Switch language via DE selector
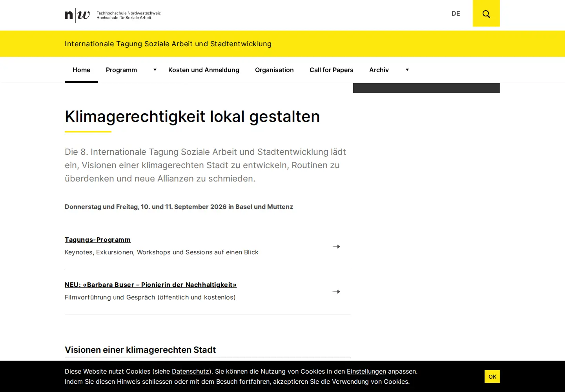The image size is (565, 392). coord(456,13)
